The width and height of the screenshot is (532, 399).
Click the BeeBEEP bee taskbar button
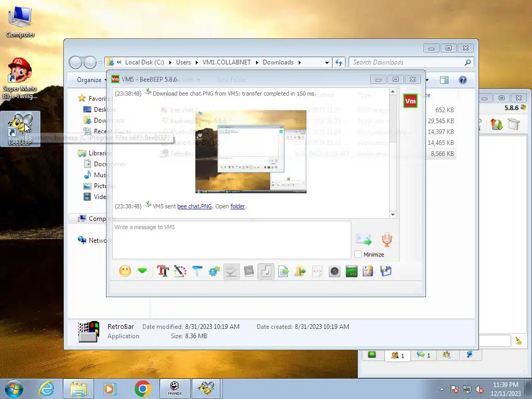207,389
